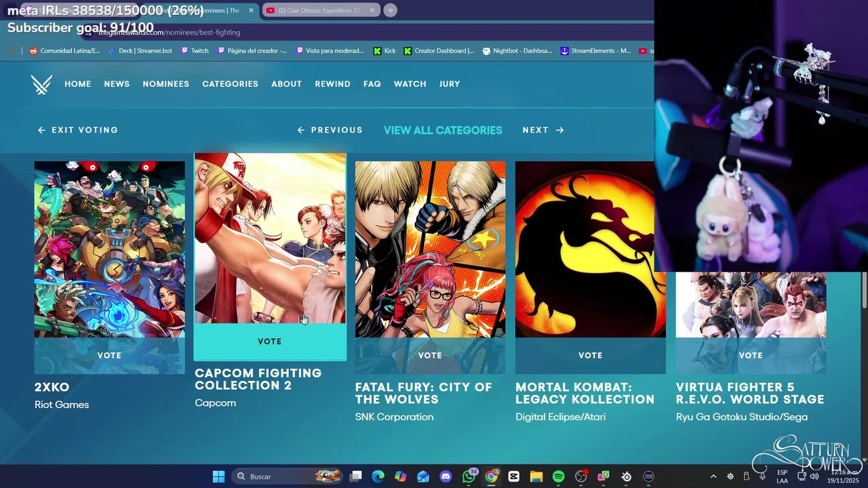Vote for Capcom Fighting Collection 2
The width and height of the screenshot is (868, 488).
tap(270, 342)
